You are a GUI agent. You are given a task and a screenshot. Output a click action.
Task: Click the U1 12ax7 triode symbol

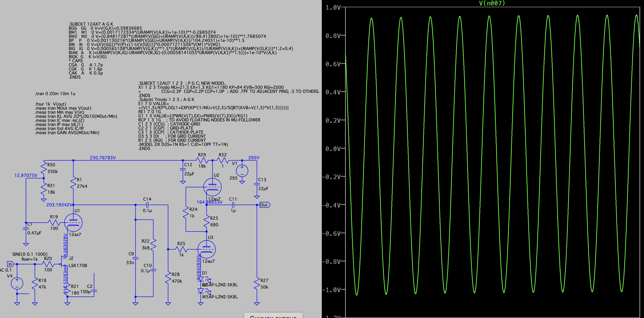tap(73, 222)
